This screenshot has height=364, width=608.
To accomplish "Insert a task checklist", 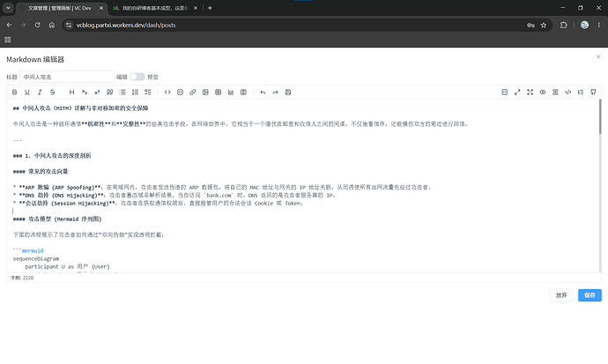I will point(148,93).
